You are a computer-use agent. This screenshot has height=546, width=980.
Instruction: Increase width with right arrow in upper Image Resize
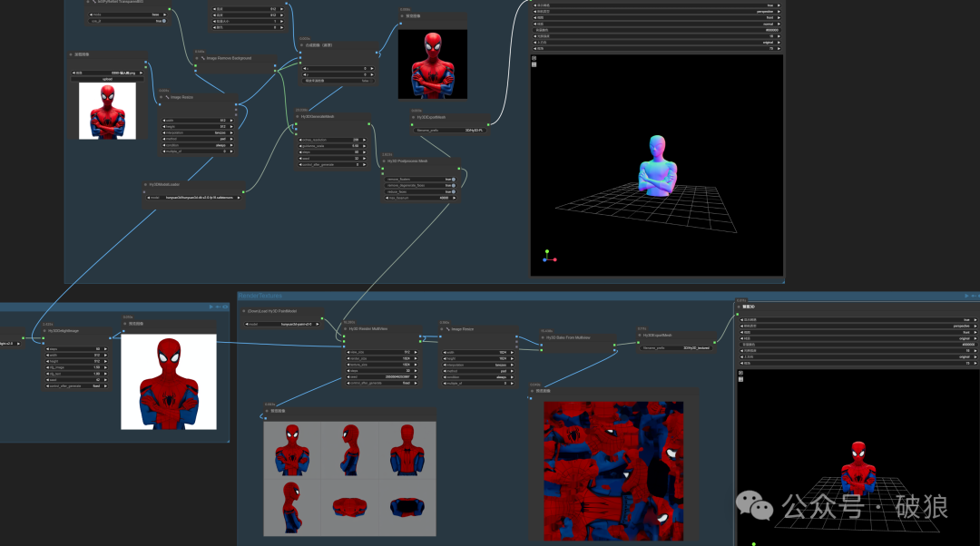coord(231,120)
